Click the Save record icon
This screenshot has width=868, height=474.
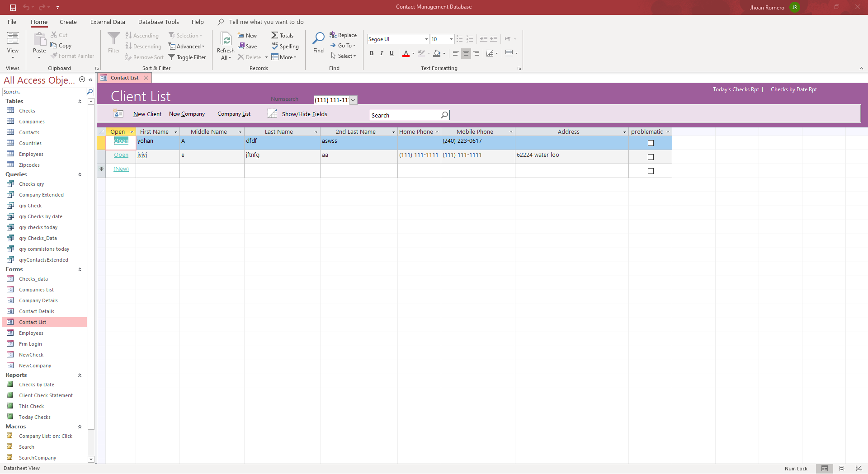pyautogui.click(x=241, y=46)
